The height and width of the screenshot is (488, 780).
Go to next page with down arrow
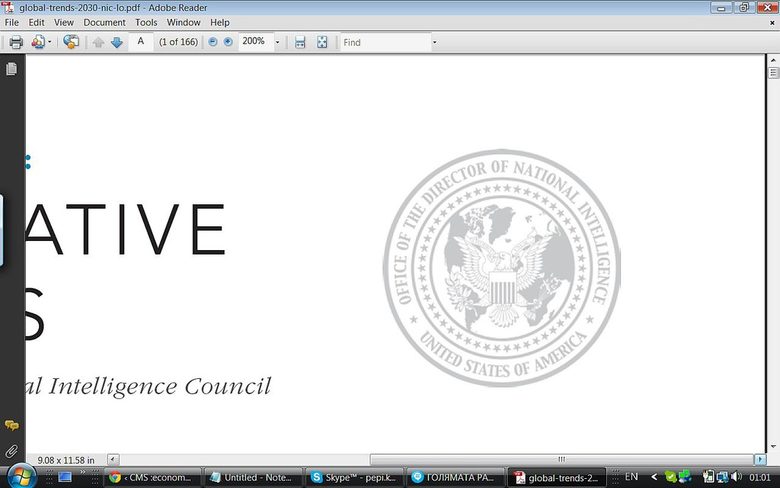117,43
